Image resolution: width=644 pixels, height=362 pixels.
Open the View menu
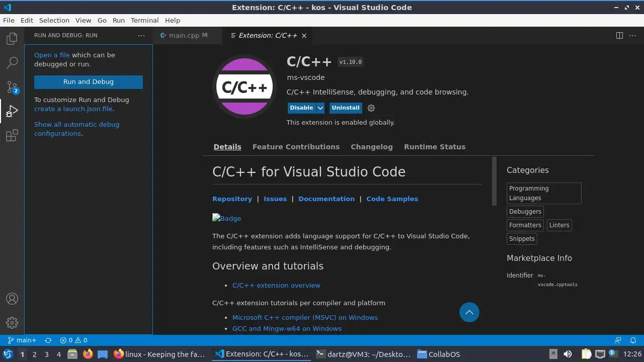(84, 20)
